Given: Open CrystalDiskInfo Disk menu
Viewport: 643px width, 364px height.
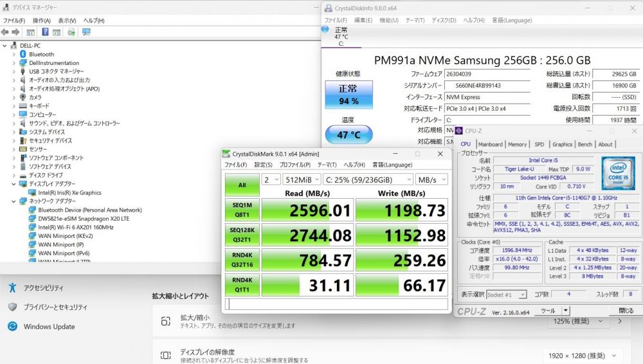Looking at the screenshot, I should [x=444, y=20].
